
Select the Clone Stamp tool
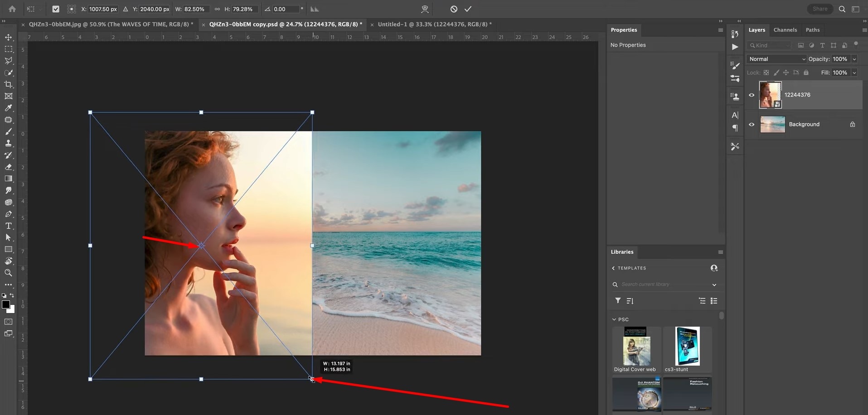[x=9, y=143]
